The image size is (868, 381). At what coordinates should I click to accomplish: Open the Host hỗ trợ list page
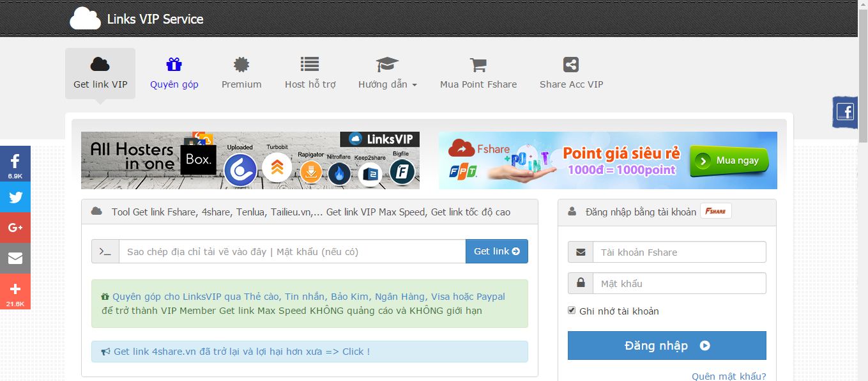(310, 74)
